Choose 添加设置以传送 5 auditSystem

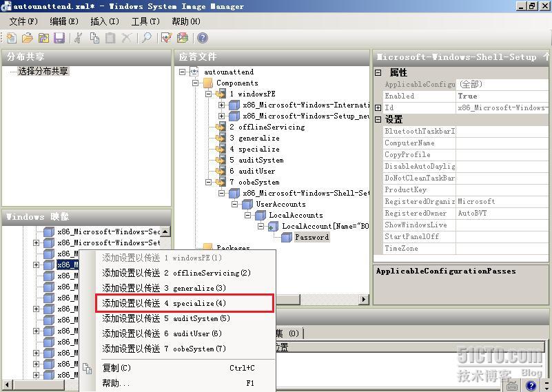tap(177, 318)
